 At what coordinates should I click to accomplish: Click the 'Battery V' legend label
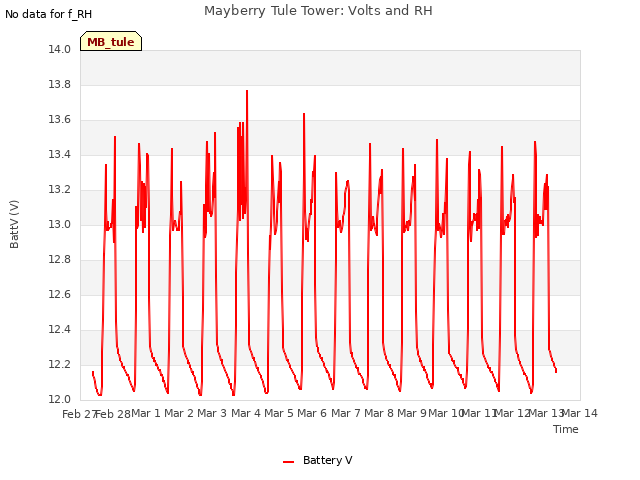[x=327, y=460]
